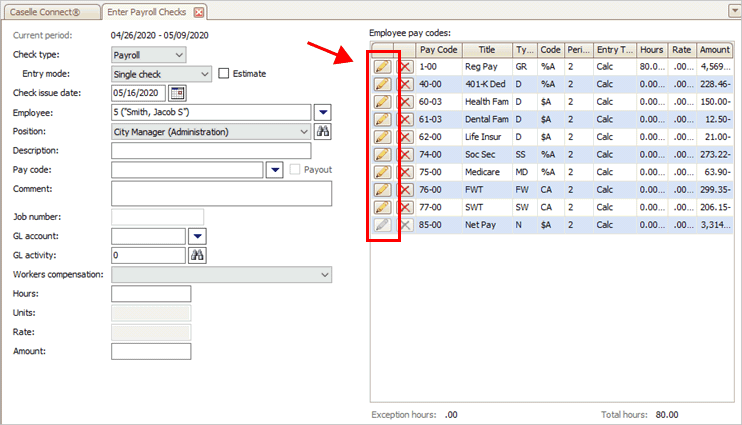Toggle the Estimate checkbox
Screen dimensions: 742x425
[x=224, y=73]
